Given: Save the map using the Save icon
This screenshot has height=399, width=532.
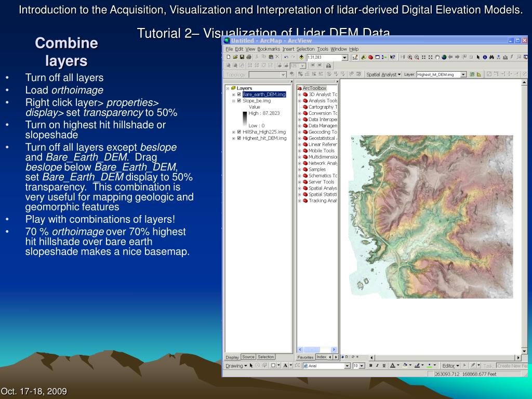Looking at the screenshot, I should pos(242,57).
